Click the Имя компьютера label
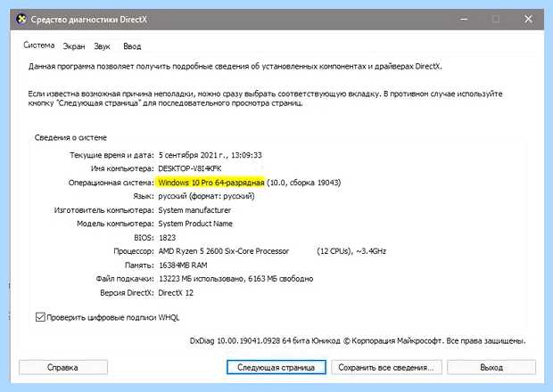The height and width of the screenshot is (392, 553). 122,168
